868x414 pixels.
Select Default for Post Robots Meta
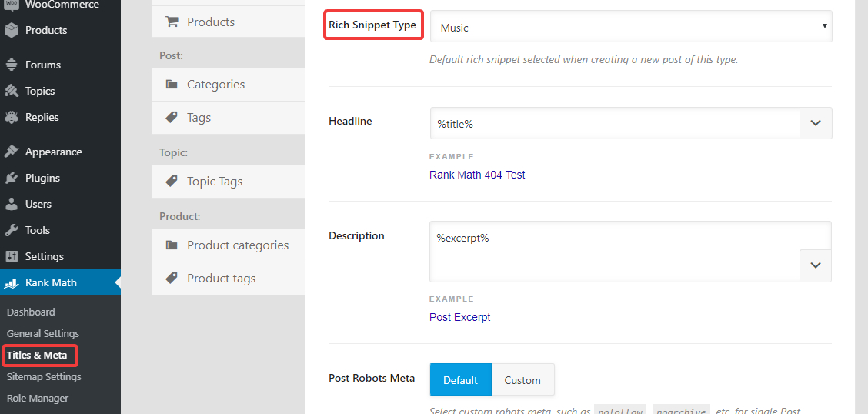tap(460, 379)
